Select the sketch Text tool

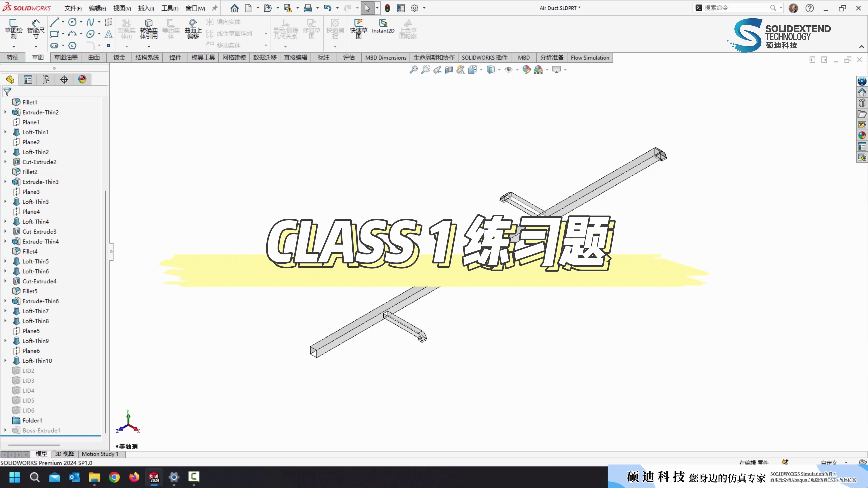pyautogui.click(x=108, y=34)
